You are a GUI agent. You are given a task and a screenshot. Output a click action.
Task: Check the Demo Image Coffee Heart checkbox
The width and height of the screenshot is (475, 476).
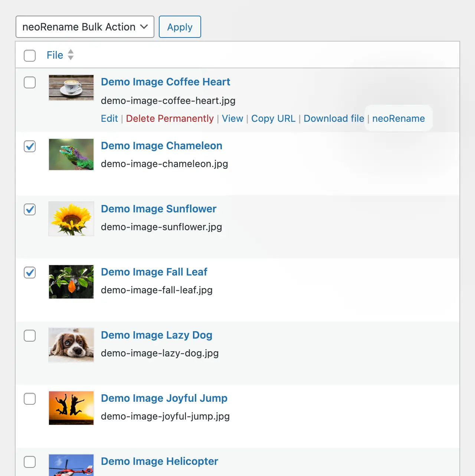(x=29, y=82)
